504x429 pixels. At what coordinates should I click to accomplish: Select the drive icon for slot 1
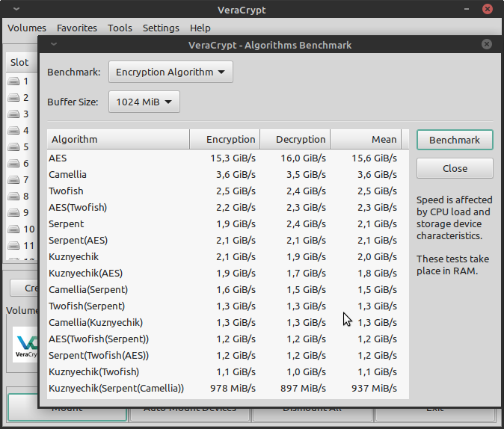pyautogui.click(x=13, y=81)
